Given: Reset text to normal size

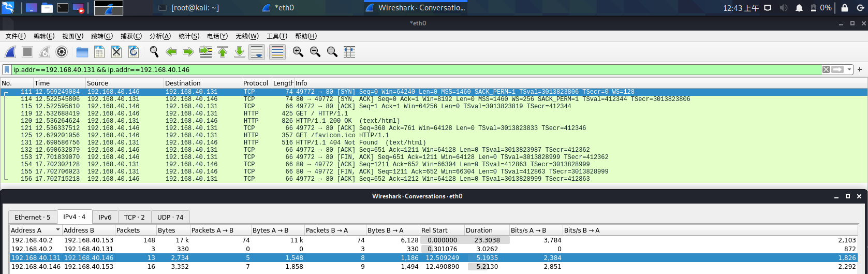Looking at the screenshot, I should click(x=332, y=52).
